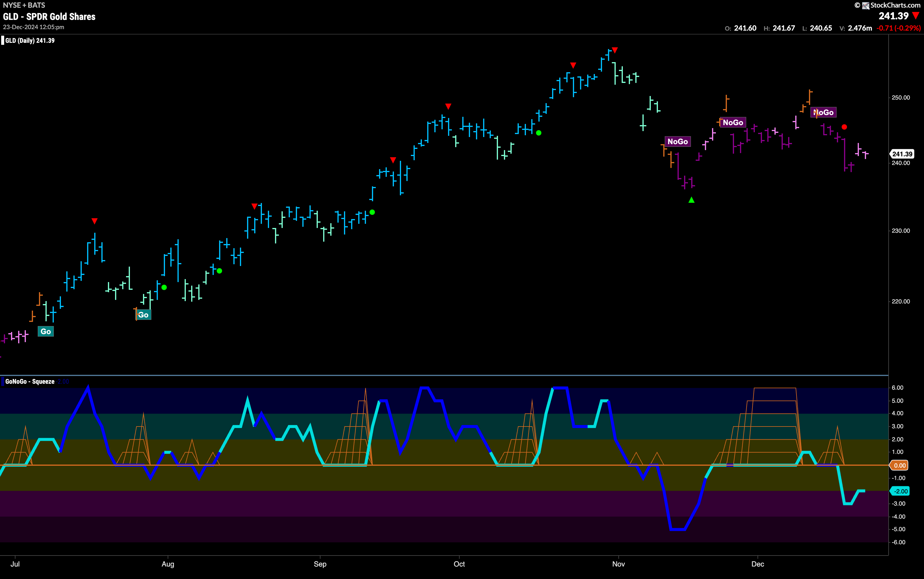Click red triangle above the early-September bars
The height and width of the screenshot is (579, 924).
click(393, 160)
